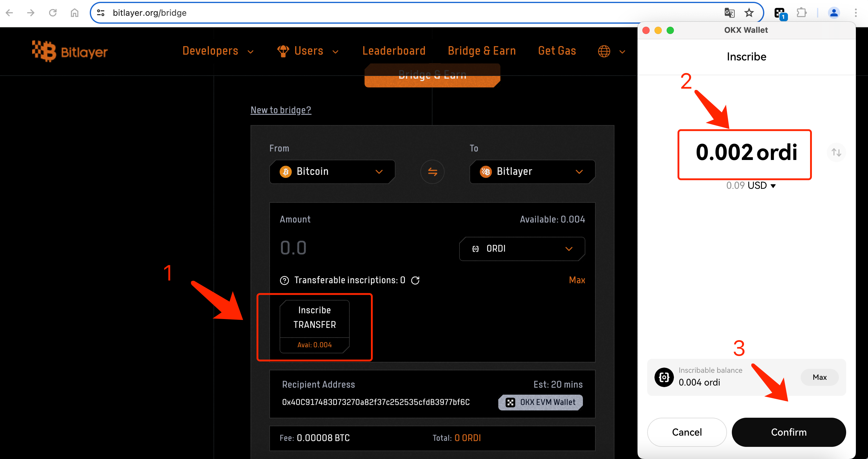Click the New to bridge? link

click(281, 110)
